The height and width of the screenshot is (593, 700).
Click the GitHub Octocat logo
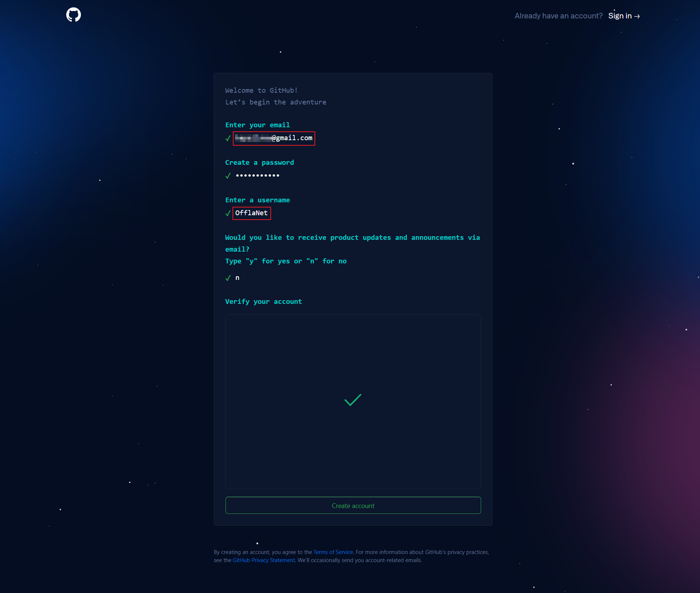pyautogui.click(x=74, y=15)
